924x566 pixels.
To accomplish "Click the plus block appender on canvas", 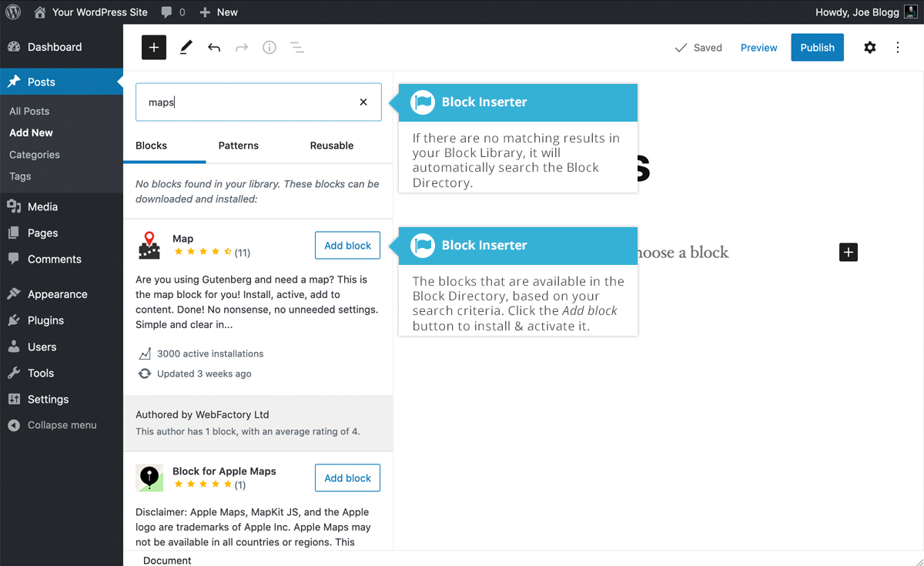I will (x=848, y=252).
